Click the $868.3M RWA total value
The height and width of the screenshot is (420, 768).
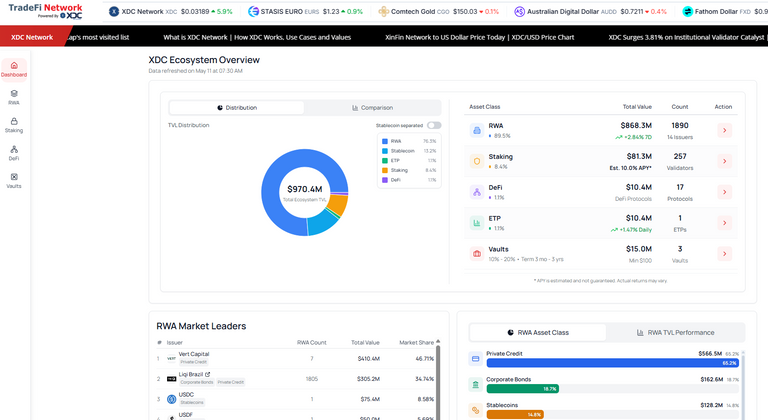(x=636, y=125)
